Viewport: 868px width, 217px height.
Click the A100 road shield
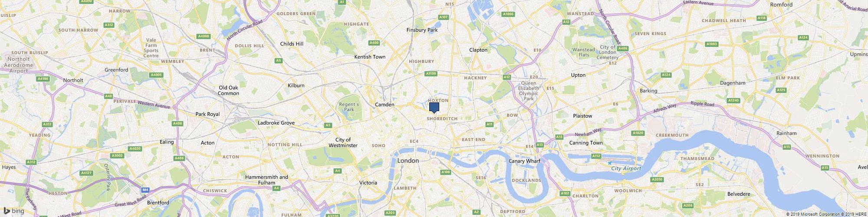click(x=445, y=172)
